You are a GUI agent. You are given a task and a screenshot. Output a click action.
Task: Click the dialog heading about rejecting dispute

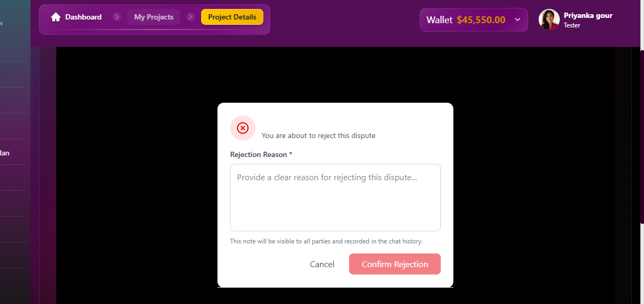318,135
